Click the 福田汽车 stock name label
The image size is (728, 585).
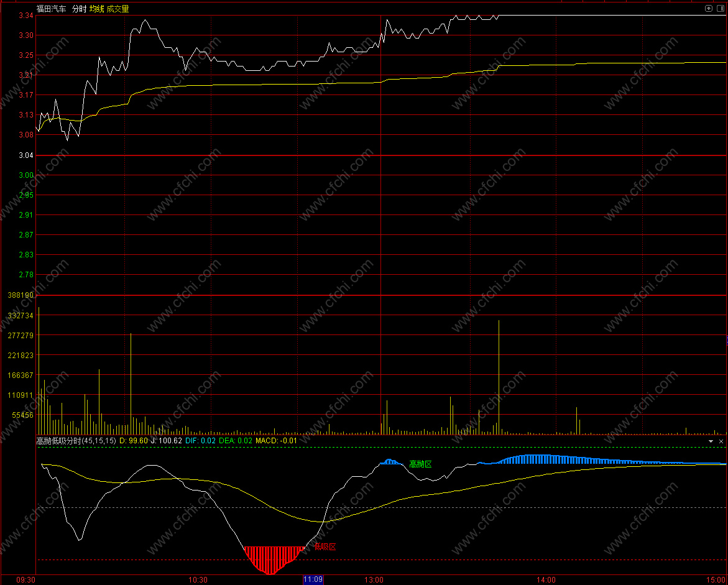(52, 9)
